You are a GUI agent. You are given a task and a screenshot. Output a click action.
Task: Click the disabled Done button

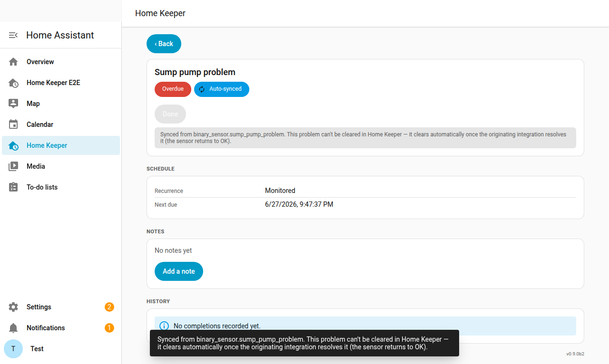click(170, 114)
